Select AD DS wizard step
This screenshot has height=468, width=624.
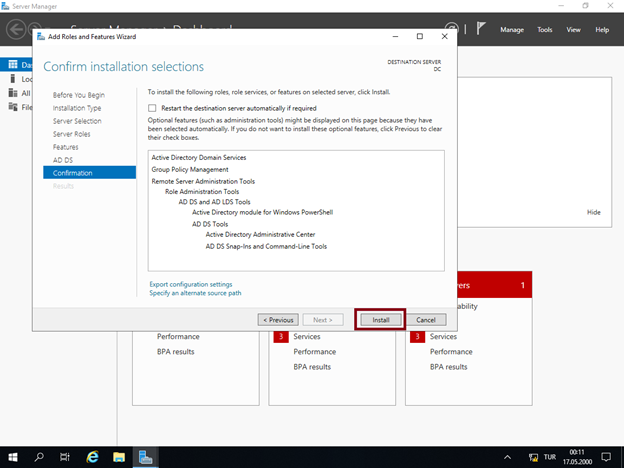(x=63, y=160)
